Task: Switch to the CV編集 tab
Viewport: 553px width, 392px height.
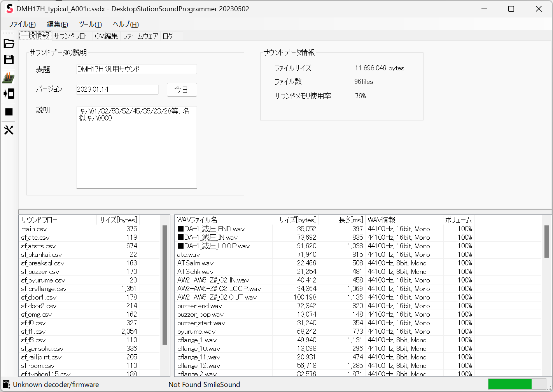Action: 106,36
